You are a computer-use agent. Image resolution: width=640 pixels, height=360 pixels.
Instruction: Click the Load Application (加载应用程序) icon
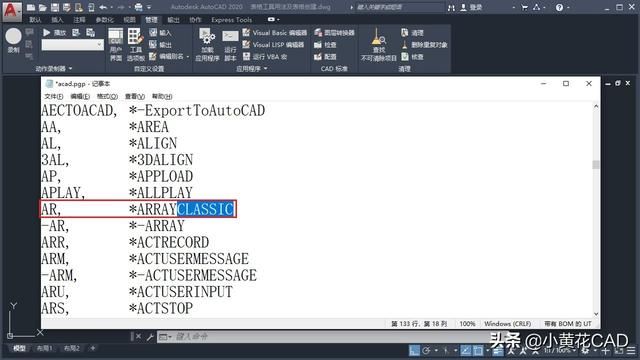tap(207, 44)
